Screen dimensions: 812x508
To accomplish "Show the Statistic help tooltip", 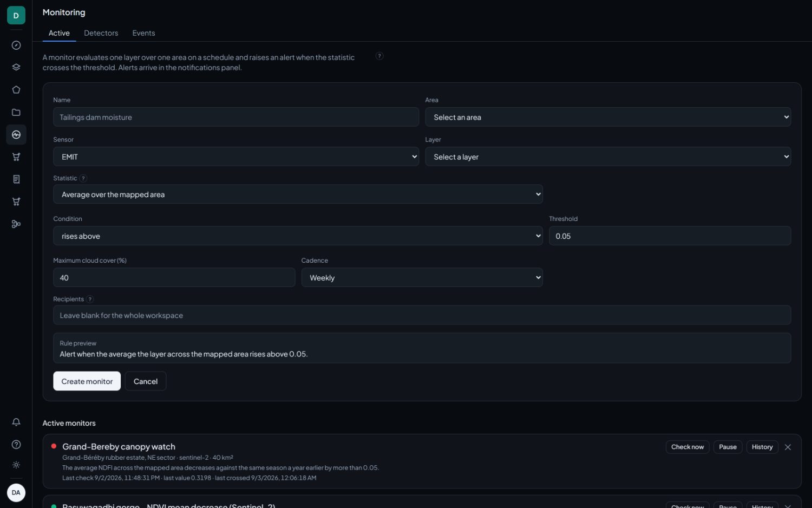I will (x=83, y=178).
